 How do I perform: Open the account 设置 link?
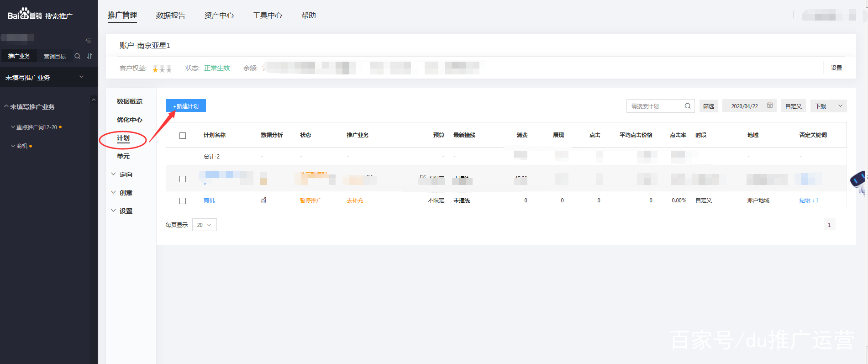tap(836, 68)
